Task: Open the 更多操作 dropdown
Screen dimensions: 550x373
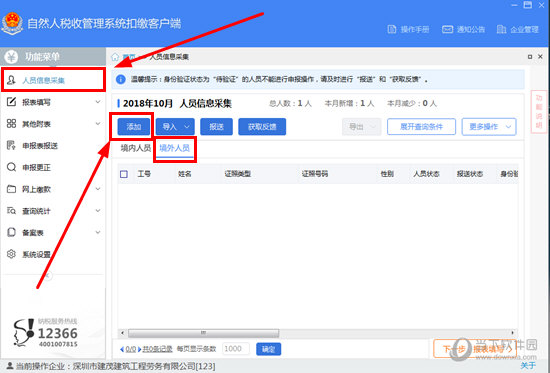Action: (x=489, y=127)
